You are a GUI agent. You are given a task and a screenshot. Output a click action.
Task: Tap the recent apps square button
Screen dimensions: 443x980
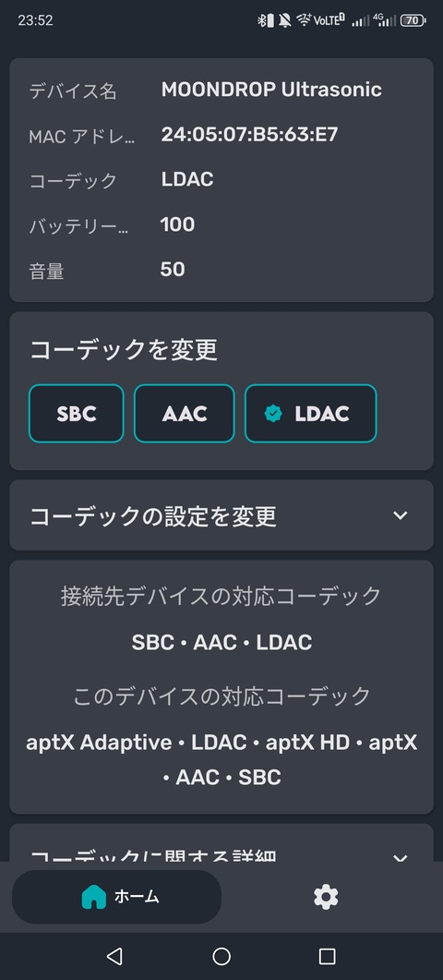(x=328, y=956)
